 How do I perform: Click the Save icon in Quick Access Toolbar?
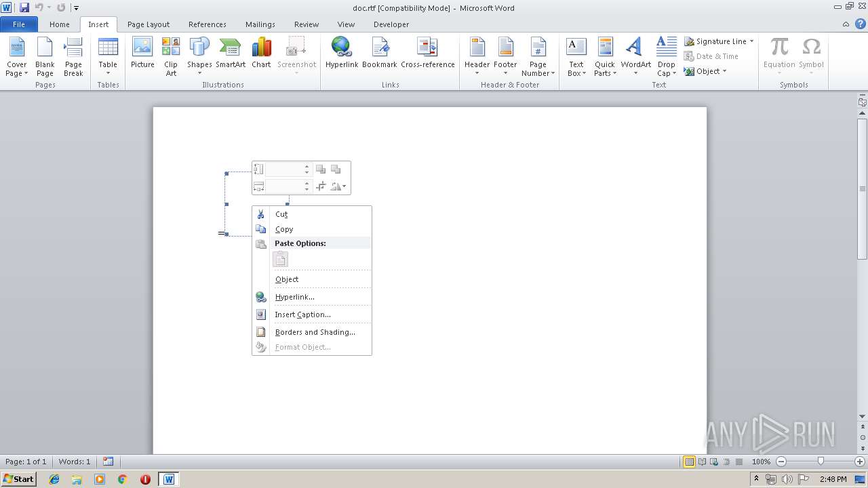(24, 7)
